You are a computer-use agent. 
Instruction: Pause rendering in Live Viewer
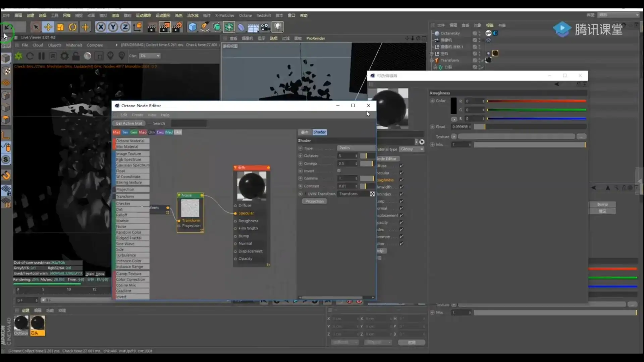pos(42,56)
